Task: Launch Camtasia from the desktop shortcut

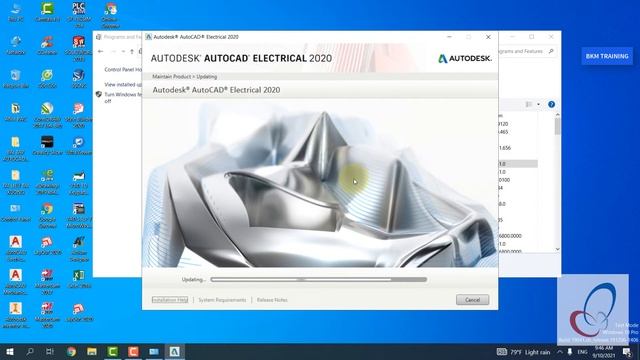Action: coord(47,12)
